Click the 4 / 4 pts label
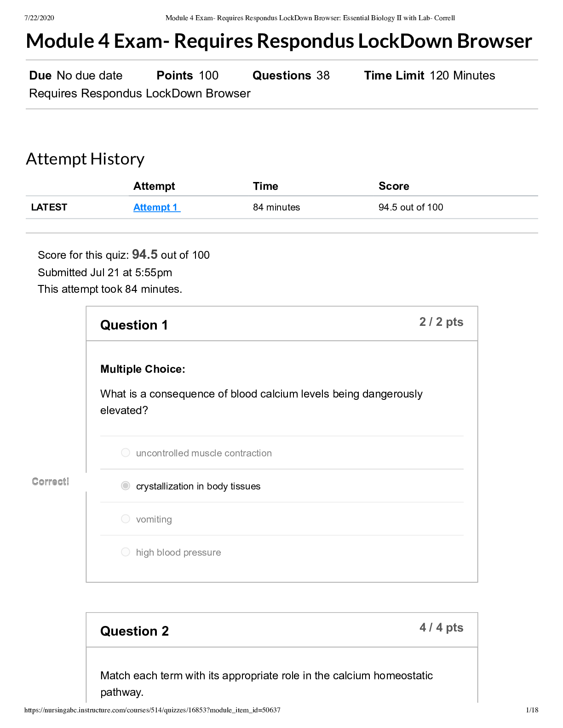Image resolution: width=563 pixels, height=728 pixels. coord(441,628)
